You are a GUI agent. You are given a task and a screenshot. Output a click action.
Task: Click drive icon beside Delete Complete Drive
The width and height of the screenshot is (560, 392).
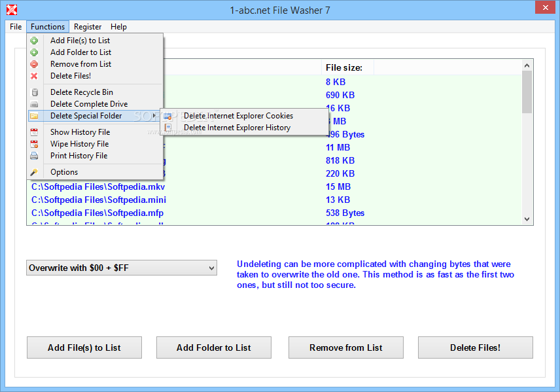34,104
